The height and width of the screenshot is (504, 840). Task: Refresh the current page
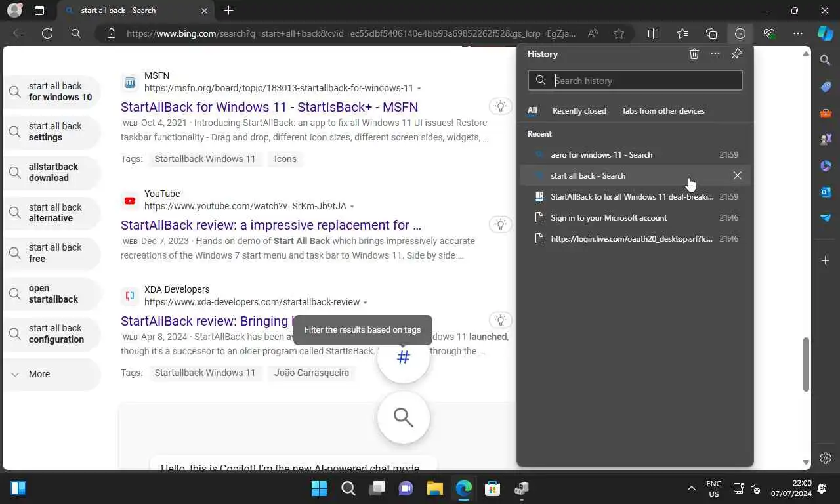[x=47, y=33]
